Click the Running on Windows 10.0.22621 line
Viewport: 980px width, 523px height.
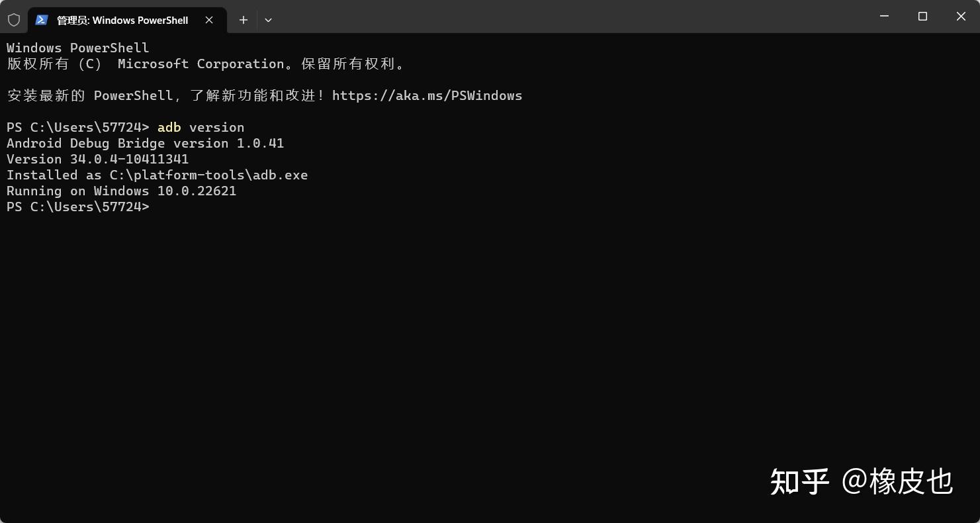121,191
